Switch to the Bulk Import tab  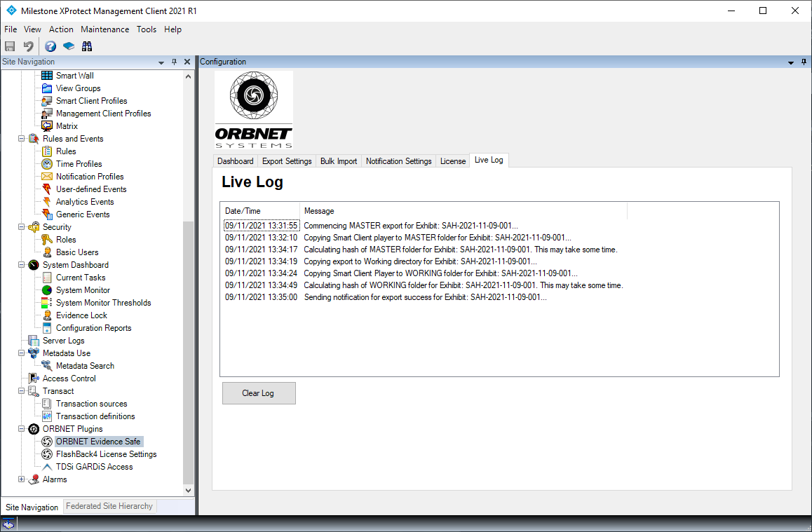pyautogui.click(x=339, y=161)
